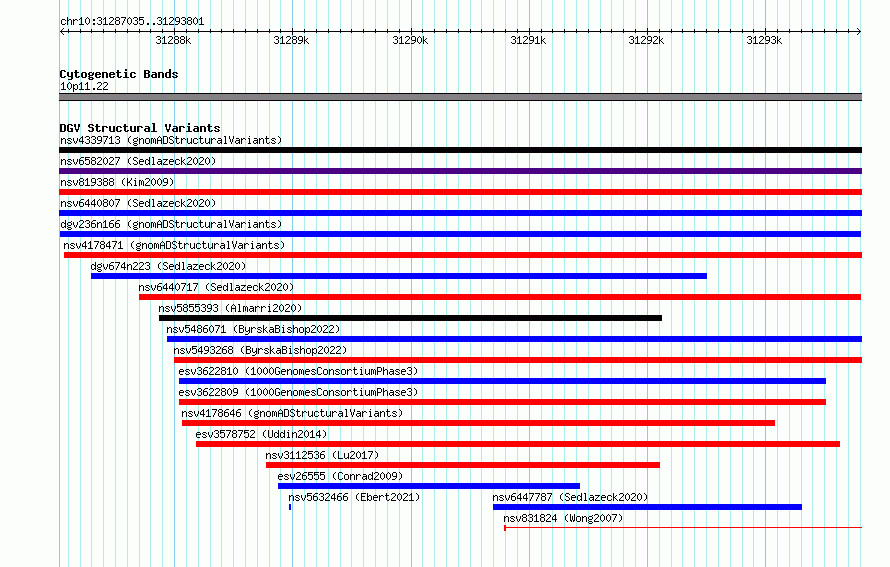Click the 31289k ruler tick label

291,40
